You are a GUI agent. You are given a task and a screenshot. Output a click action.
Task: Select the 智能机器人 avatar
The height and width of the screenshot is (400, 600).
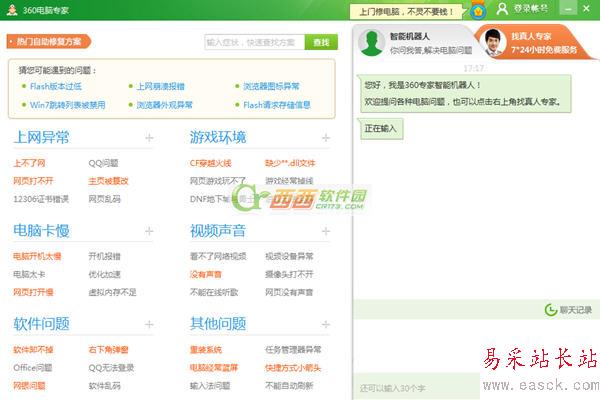coord(372,42)
